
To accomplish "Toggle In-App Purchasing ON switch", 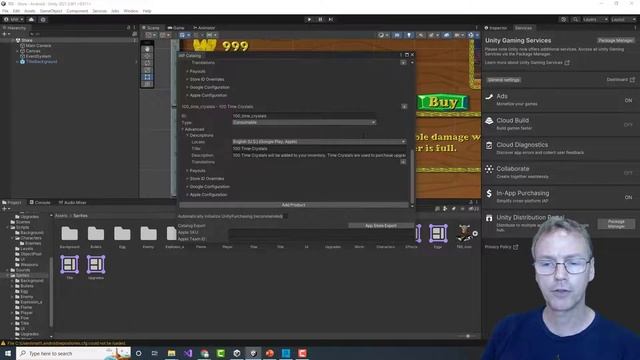I will coord(628,197).
